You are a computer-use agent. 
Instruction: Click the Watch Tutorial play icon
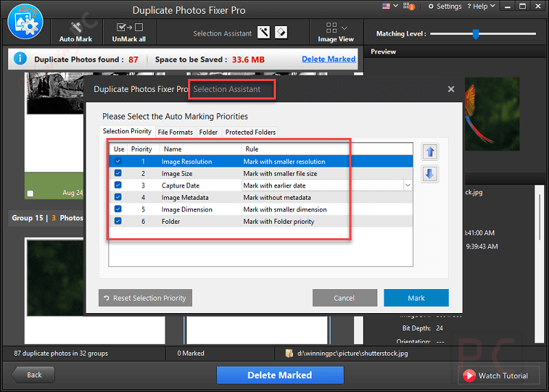coord(469,376)
